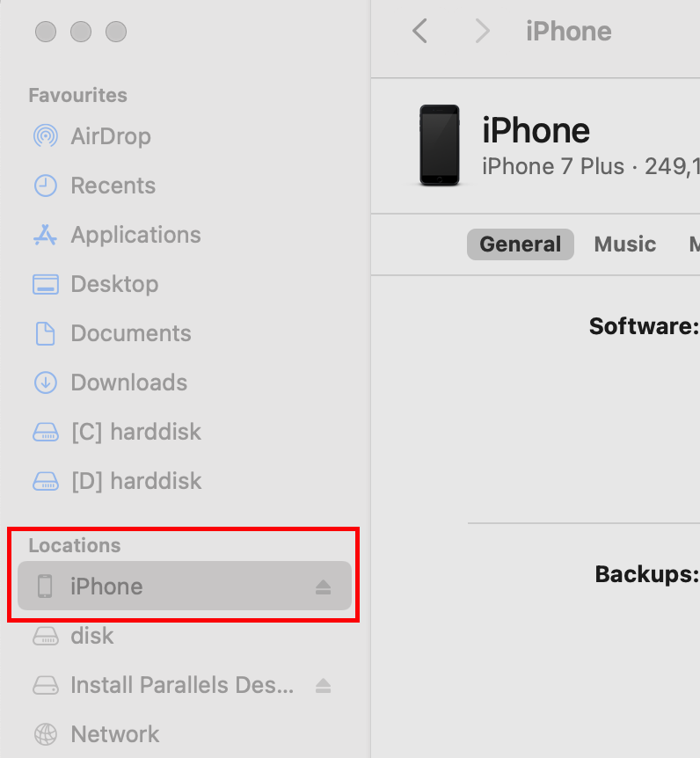
Task: Click the Network globe icon
Action: pyautogui.click(x=45, y=734)
